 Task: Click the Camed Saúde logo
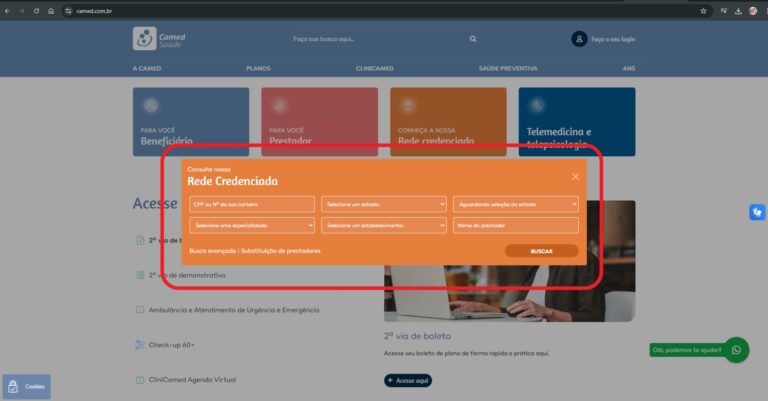[159, 39]
